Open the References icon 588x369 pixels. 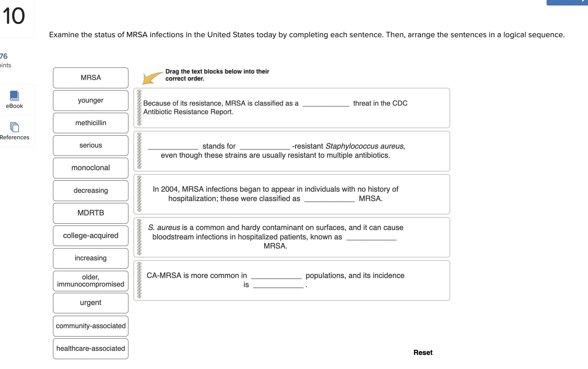click(14, 127)
